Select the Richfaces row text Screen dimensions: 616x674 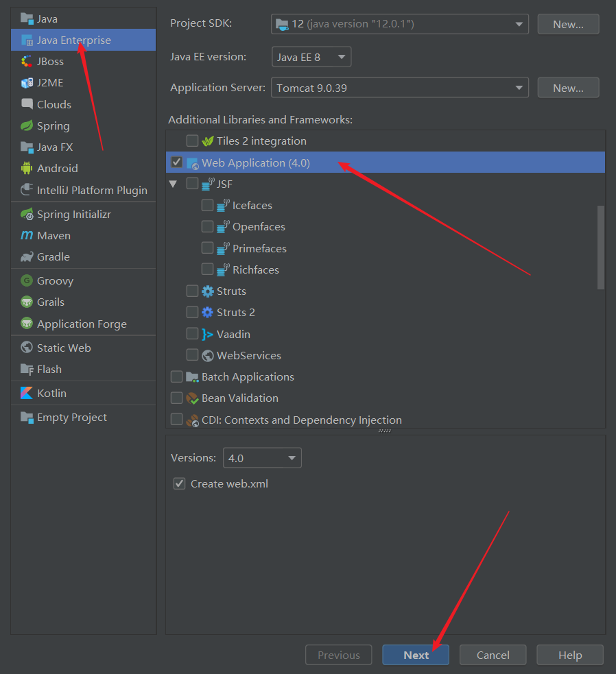(256, 270)
